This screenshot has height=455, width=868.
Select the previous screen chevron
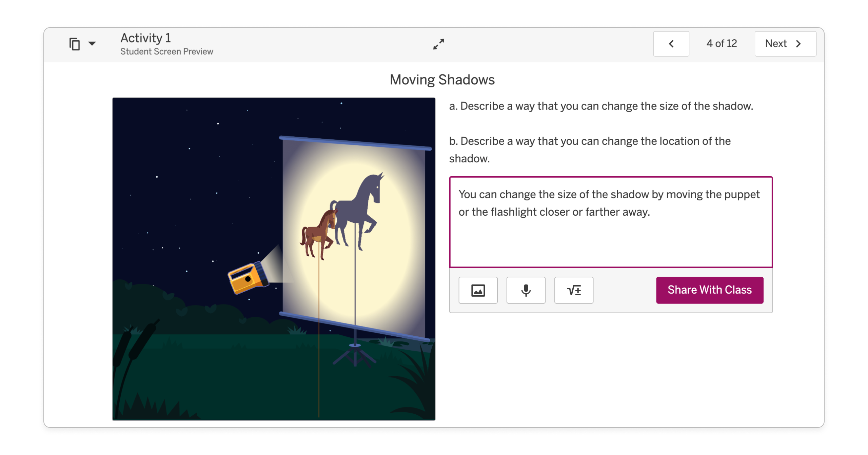(x=671, y=44)
